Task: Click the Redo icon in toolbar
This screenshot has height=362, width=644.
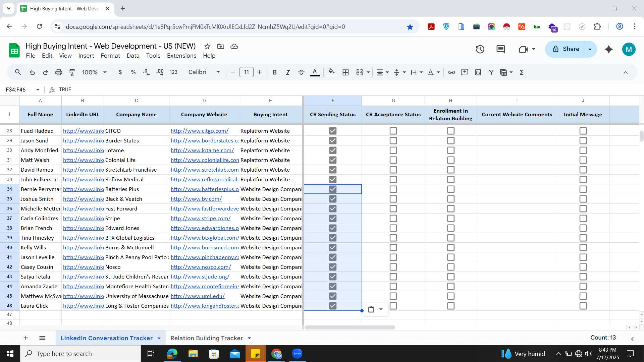Action: (x=45, y=72)
